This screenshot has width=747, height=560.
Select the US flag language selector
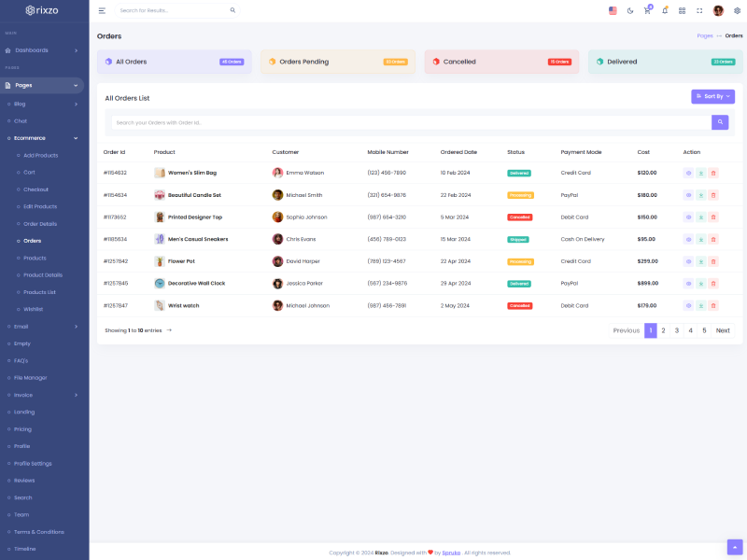(613, 10)
